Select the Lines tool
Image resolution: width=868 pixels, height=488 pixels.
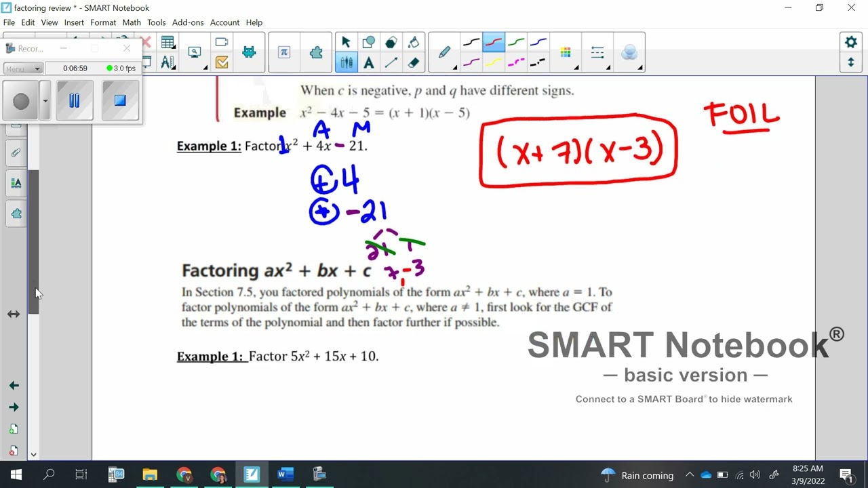coord(391,62)
